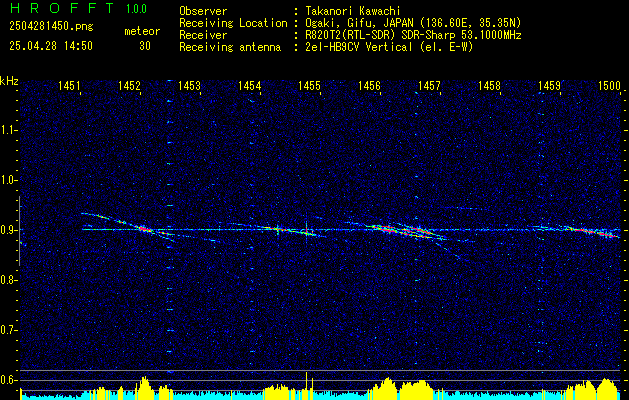629x400 pixels.
Task: Click the echo trace between 1454 and 1455
Action: point(290,230)
